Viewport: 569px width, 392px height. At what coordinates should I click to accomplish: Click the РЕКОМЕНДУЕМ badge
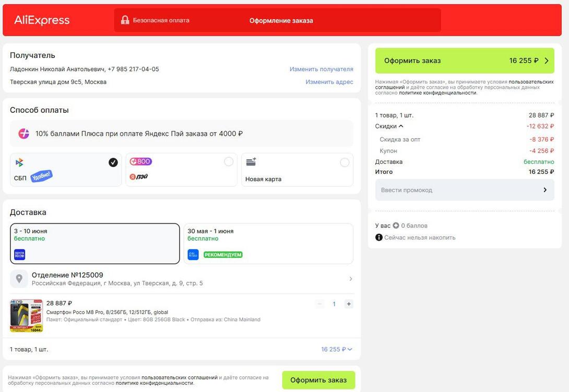223,255
